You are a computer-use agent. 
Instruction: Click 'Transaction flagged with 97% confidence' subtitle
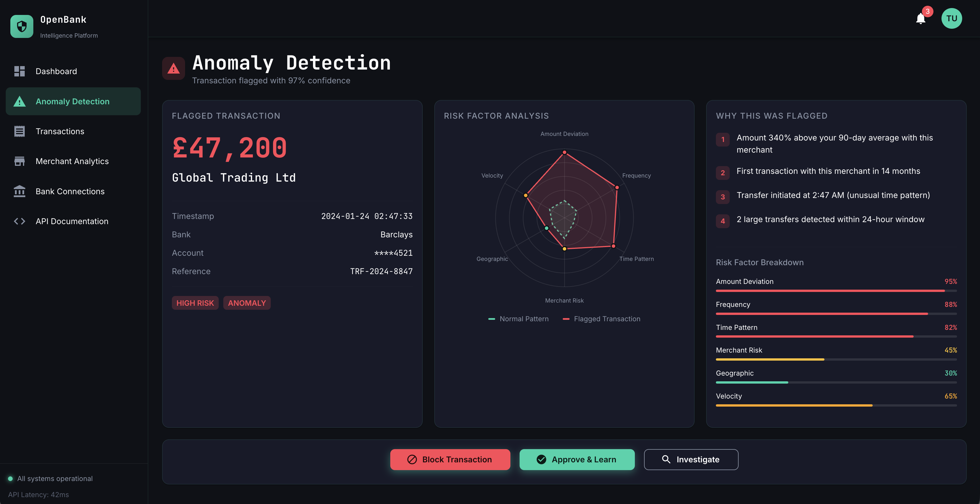pos(271,81)
